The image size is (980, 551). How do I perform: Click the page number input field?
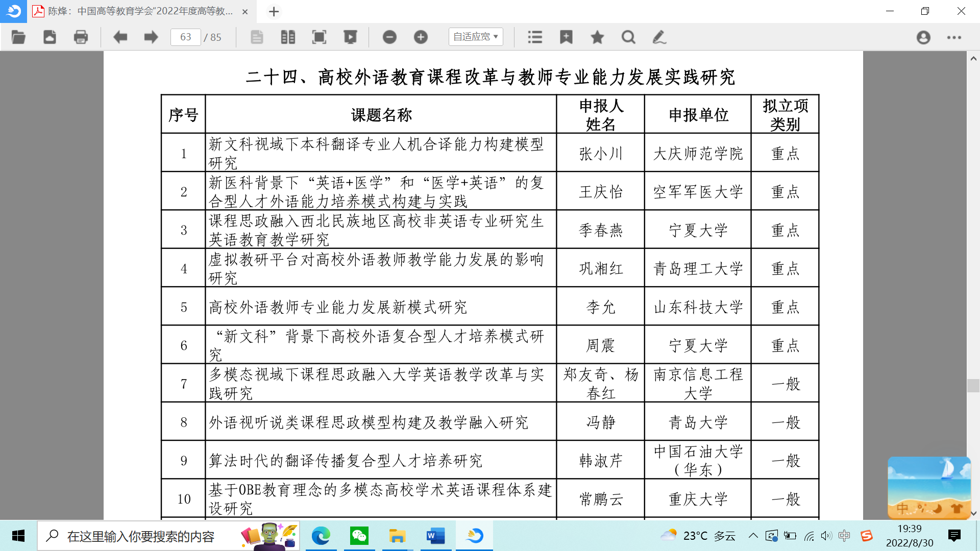[x=185, y=37]
